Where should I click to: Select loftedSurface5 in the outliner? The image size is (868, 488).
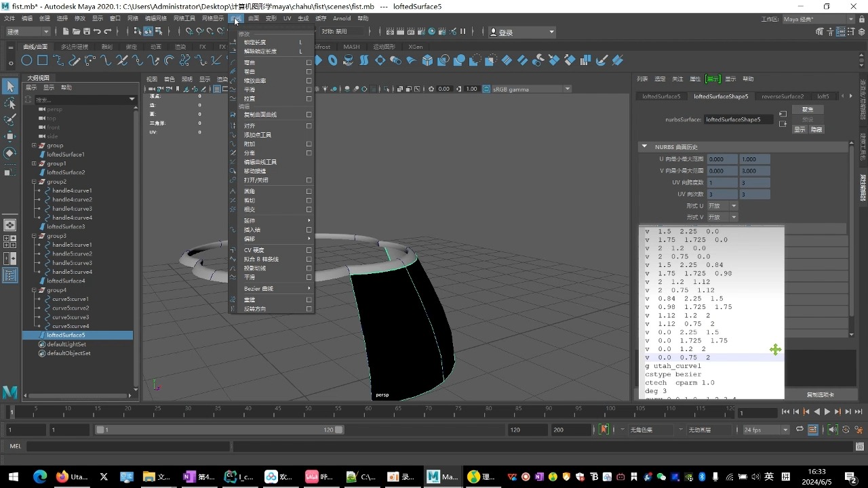pyautogui.click(x=66, y=335)
